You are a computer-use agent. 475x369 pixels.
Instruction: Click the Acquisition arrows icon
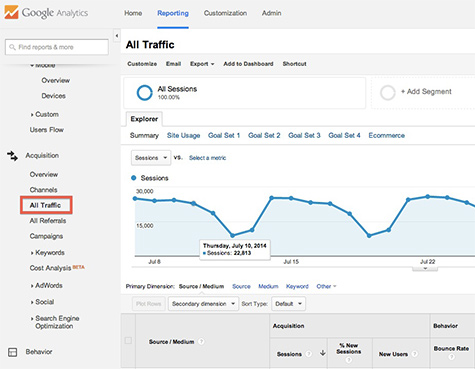[x=12, y=156]
